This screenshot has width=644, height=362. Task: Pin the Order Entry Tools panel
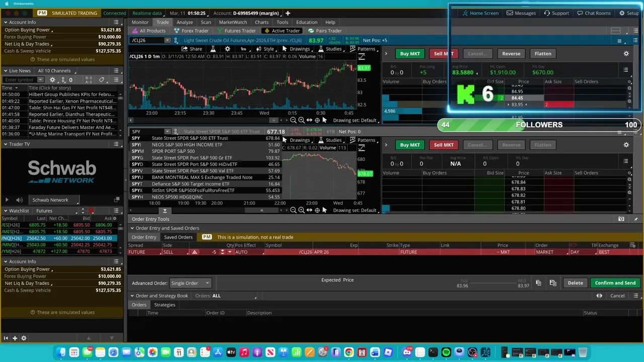tap(635, 219)
